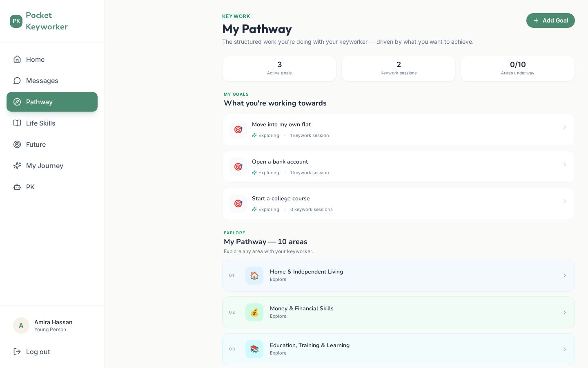Click Amira Hassan's avatar circle
The width and height of the screenshot is (588, 368).
pos(21,325)
